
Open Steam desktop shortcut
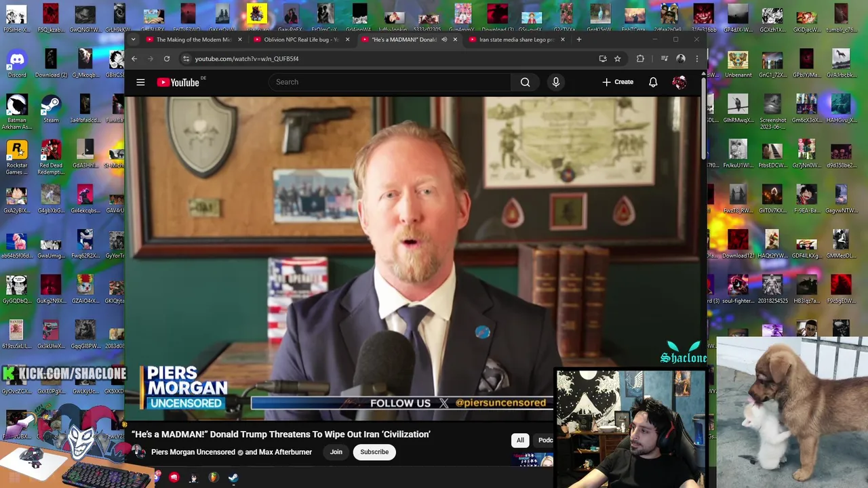coord(51,108)
